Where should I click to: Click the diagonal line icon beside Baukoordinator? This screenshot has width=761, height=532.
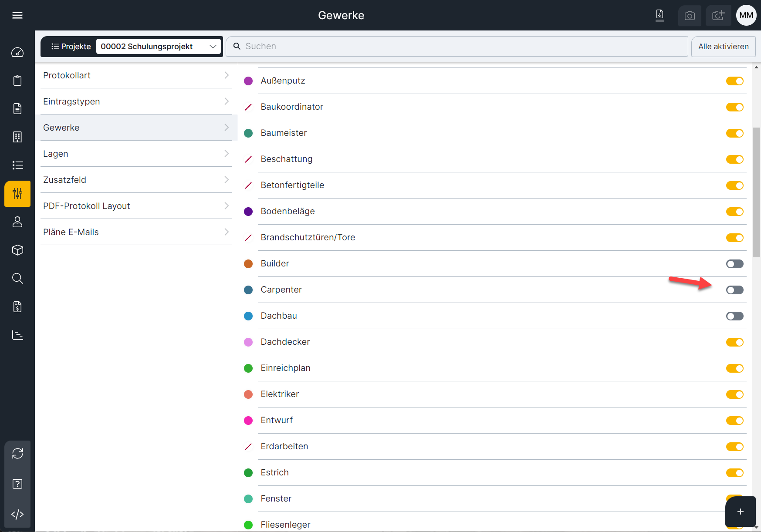point(248,107)
